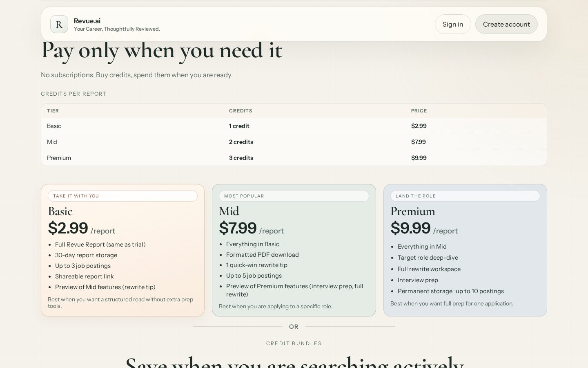The width and height of the screenshot is (588, 368).
Task: Click the '1 credit' table cell
Action: [x=239, y=126]
